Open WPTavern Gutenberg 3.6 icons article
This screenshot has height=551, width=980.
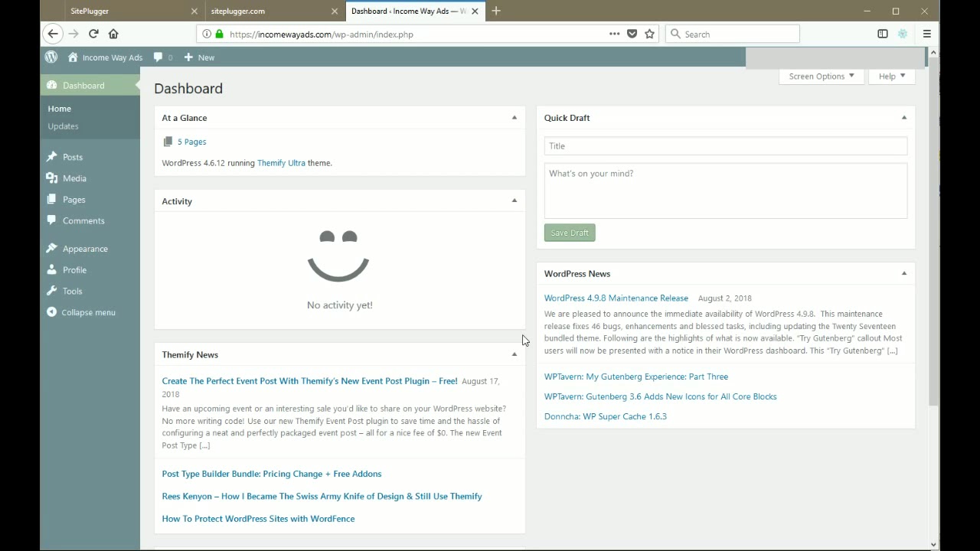click(661, 396)
